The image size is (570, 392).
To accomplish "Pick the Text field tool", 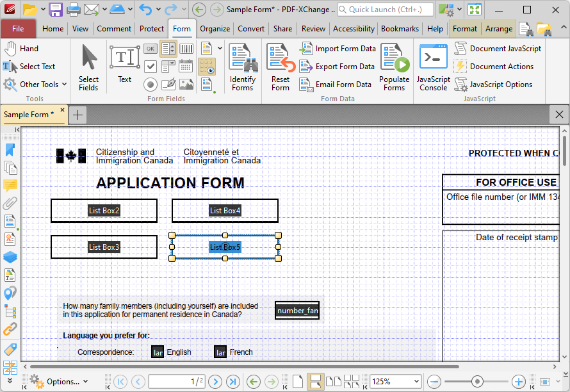I will click(x=125, y=64).
